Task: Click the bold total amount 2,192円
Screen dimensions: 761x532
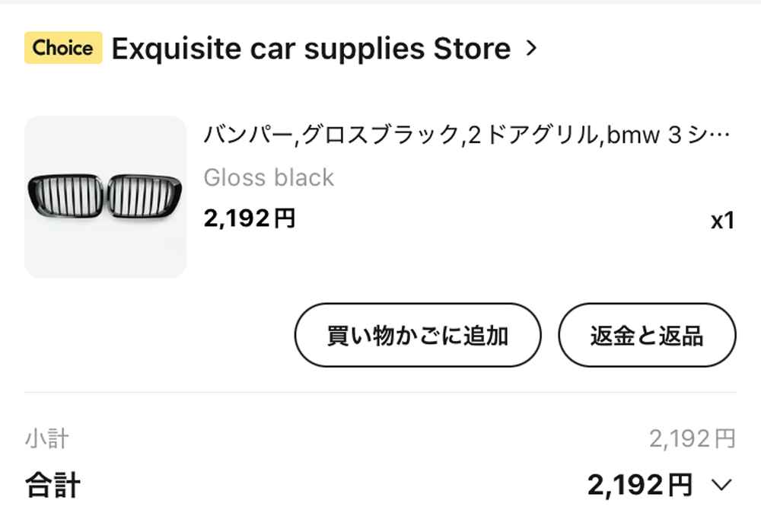Action: click(640, 485)
